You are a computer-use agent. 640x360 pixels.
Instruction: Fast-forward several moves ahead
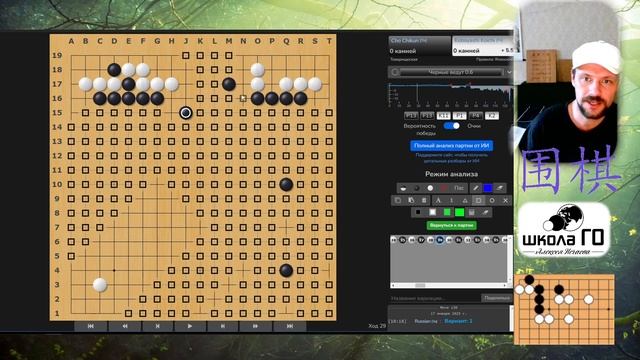coord(256,326)
